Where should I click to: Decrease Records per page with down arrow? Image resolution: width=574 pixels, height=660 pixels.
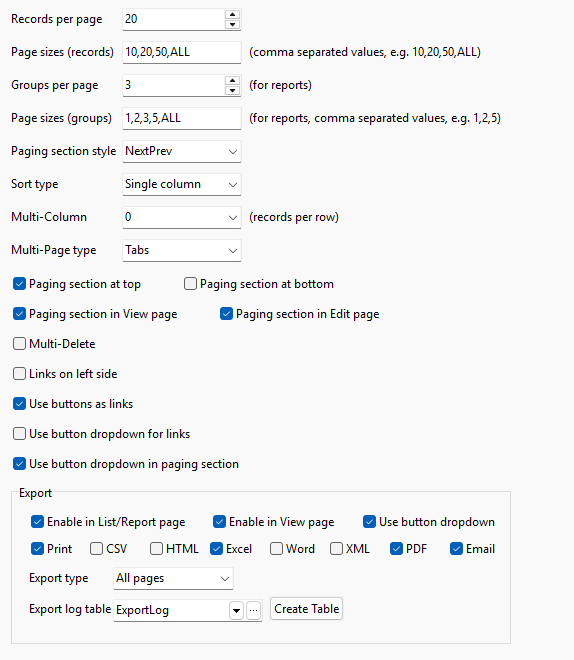[x=232, y=24]
